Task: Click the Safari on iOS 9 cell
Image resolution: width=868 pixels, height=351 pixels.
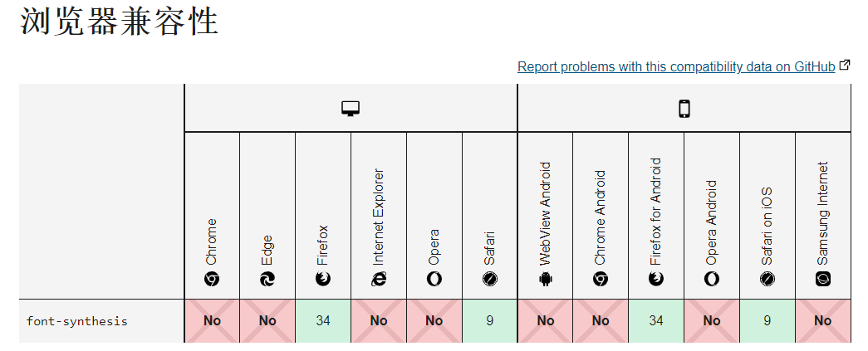Action: click(767, 320)
